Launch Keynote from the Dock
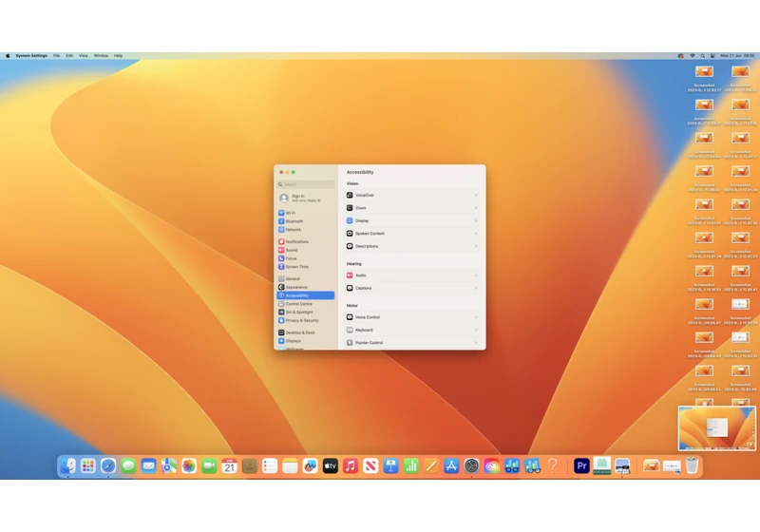 (x=390, y=466)
